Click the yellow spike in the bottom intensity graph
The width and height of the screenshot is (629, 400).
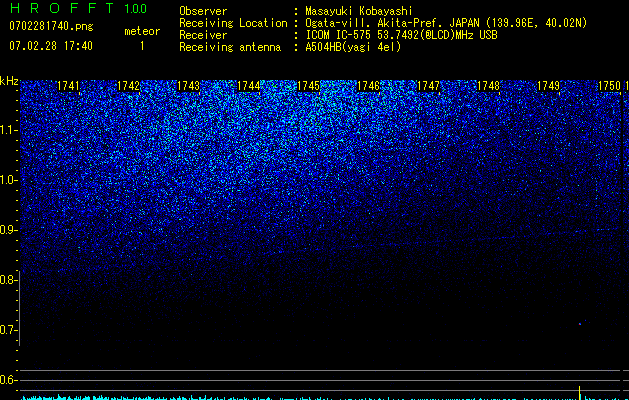(580, 392)
